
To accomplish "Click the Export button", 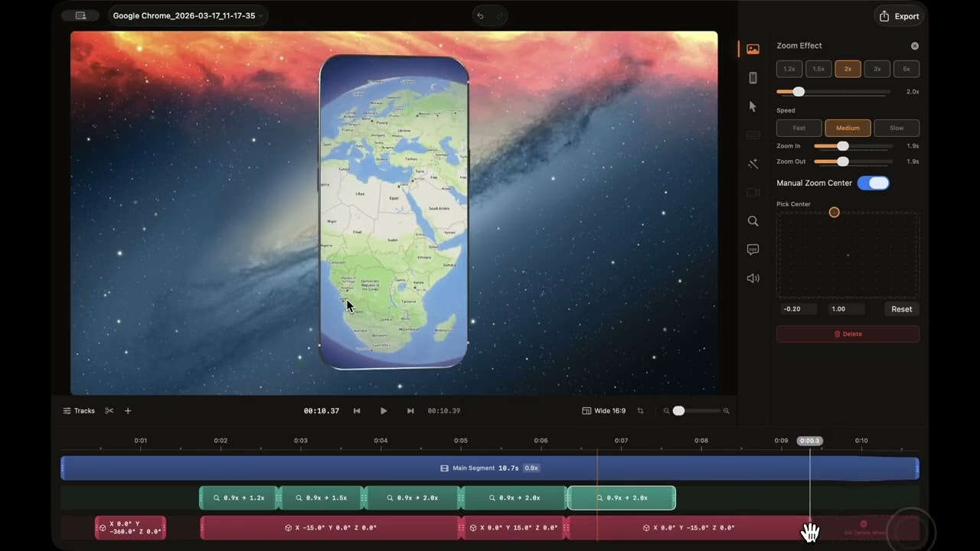I will tap(898, 15).
